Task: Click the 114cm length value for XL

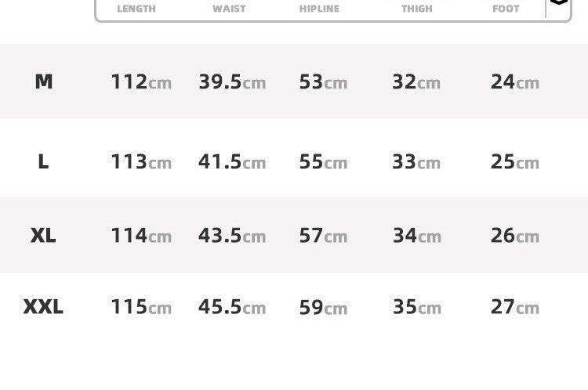Action: (141, 235)
